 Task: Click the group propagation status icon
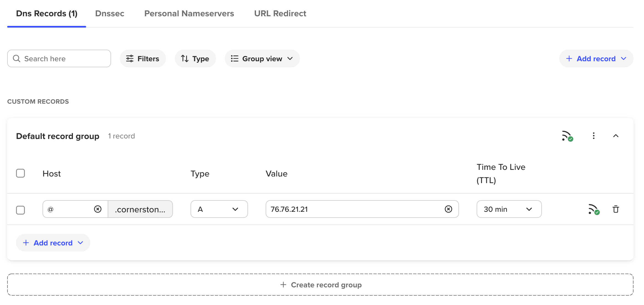(567, 136)
